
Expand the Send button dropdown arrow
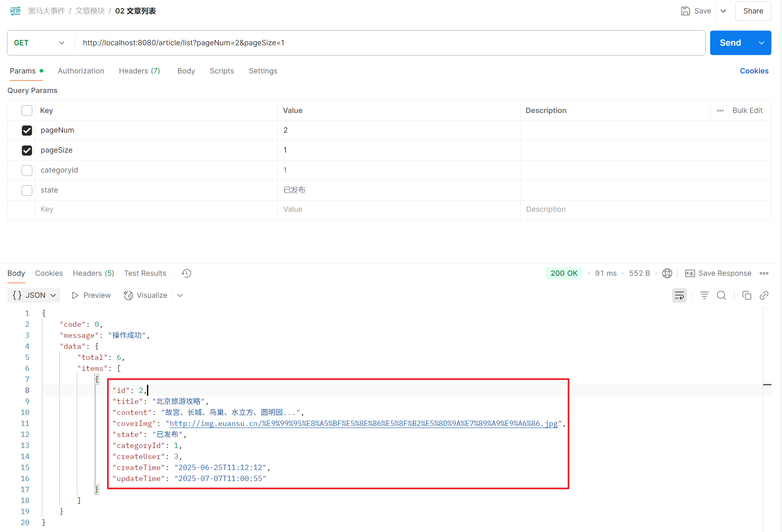pos(762,43)
